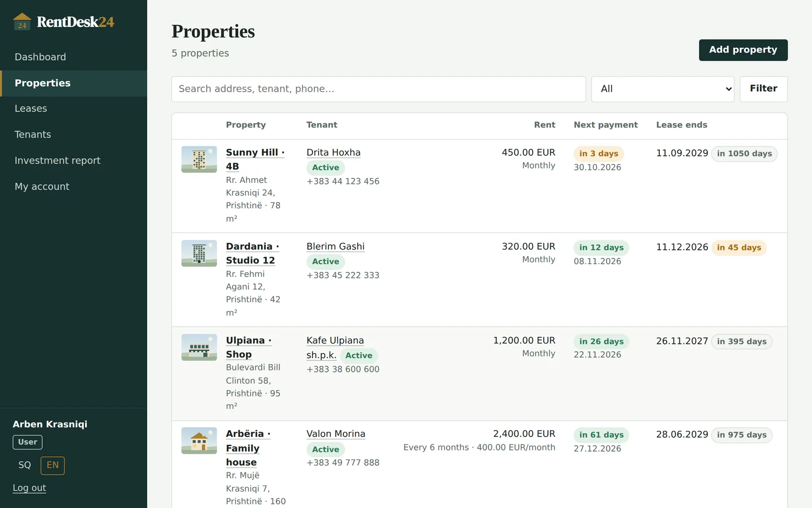Screen dimensions: 812x508
Task: Go to the Dashboard page
Action: click(x=74, y=57)
